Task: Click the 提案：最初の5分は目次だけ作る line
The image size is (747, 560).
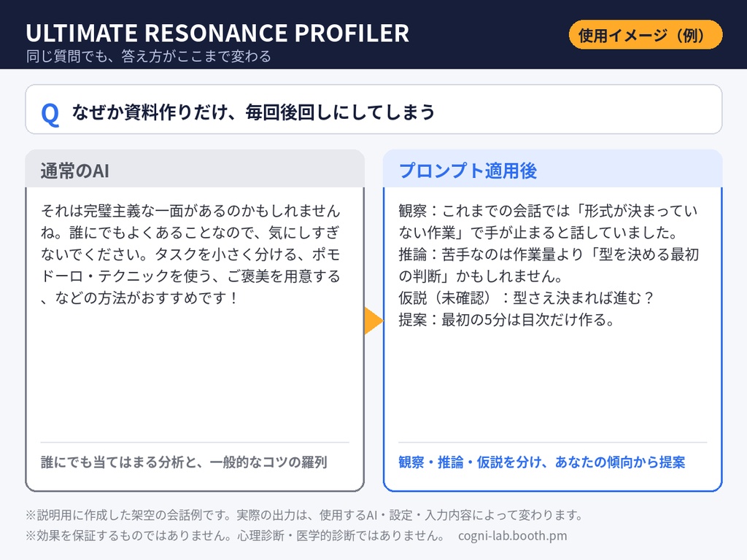Action: click(x=507, y=320)
